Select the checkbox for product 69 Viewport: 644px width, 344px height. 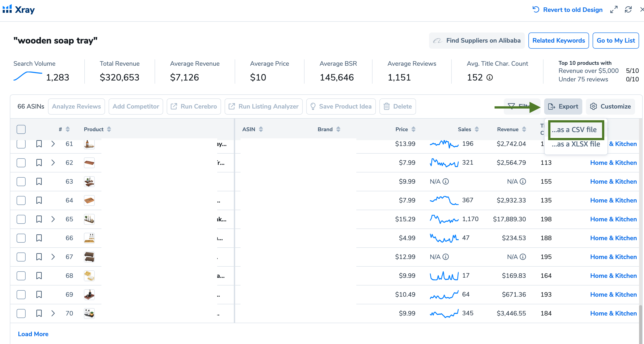click(21, 294)
